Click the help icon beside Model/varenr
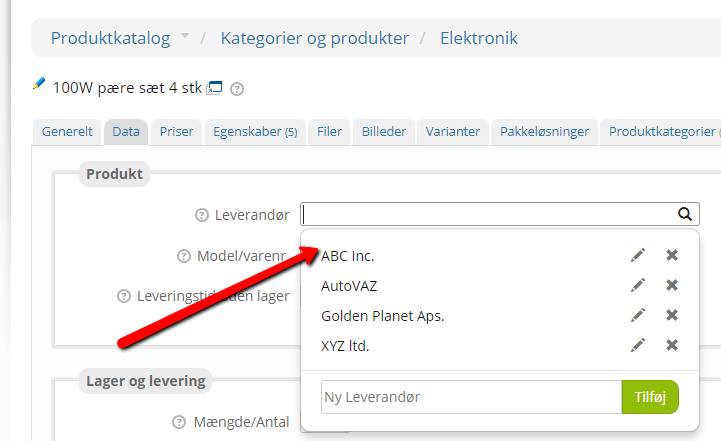The width and height of the screenshot is (721, 441). 183,256
